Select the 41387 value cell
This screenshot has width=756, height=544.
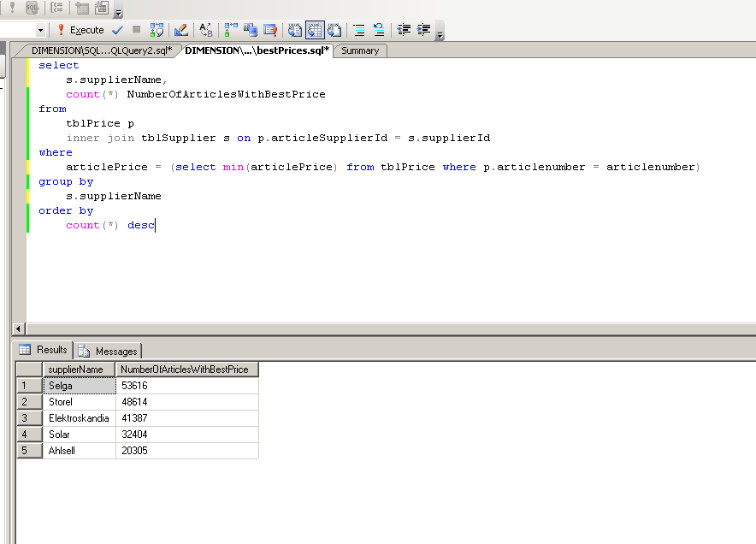coord(187,418)
